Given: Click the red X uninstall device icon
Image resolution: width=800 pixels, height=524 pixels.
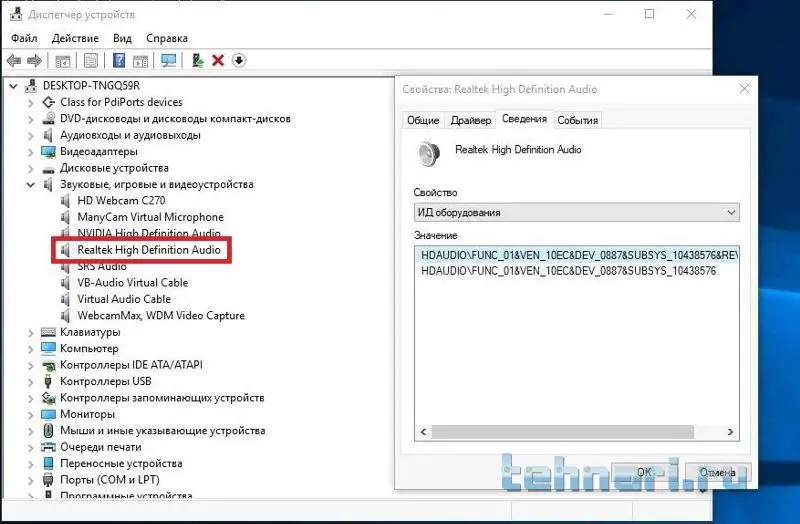Looking at the screenshot, I should coord(218,60).
